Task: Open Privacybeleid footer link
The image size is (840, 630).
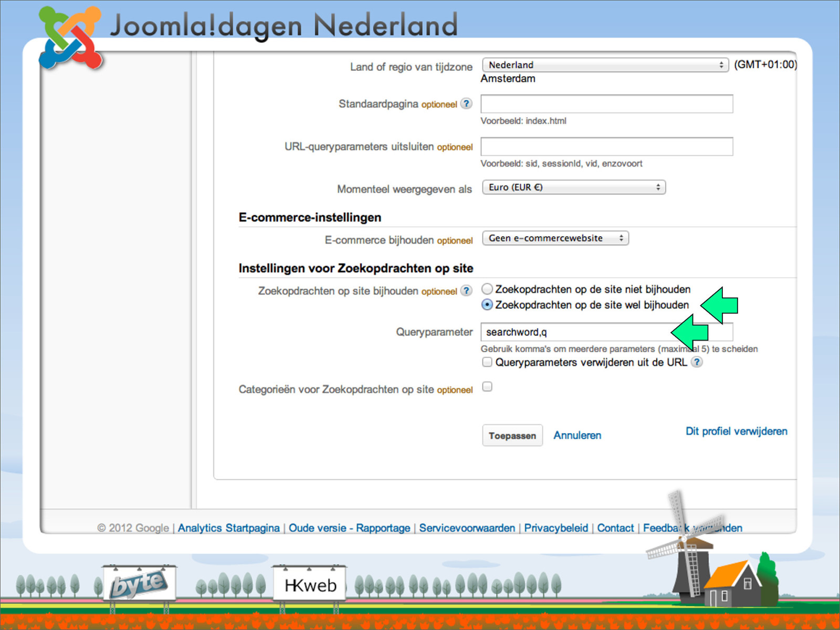Action: pyautogui.click(x=556, y=528)
